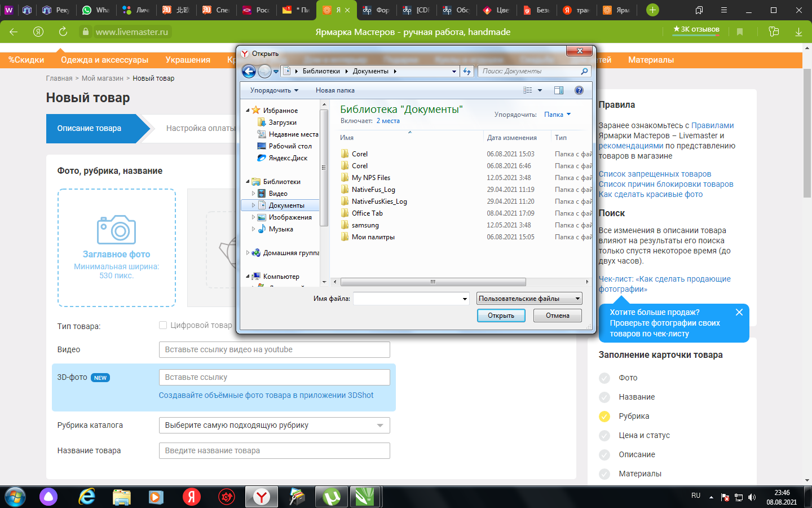Image resolution: width=812 pixels, height=508 pixels.
Task: Click the Back arrow in Open dialog
Action: pyautogui.click(x=249, y=71)
